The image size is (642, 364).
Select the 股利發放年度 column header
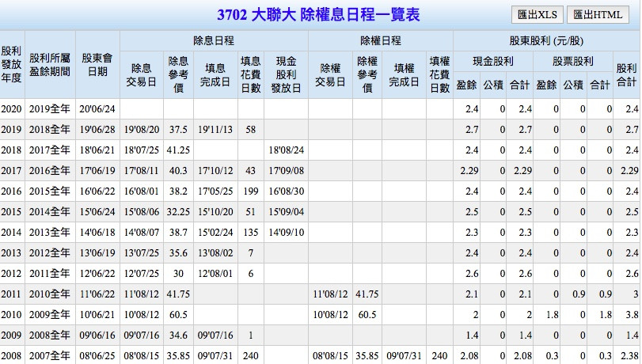click(12, 64)
